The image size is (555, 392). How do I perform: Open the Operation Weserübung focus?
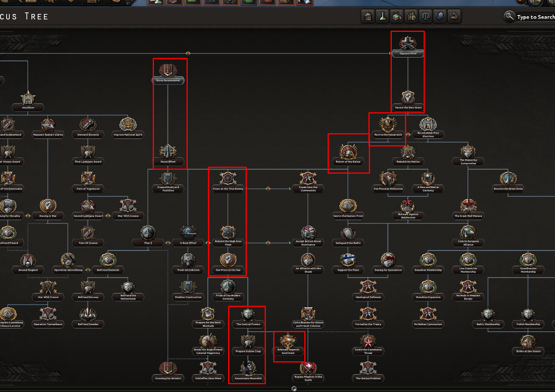pyautogui.click(x=68, y=263)
